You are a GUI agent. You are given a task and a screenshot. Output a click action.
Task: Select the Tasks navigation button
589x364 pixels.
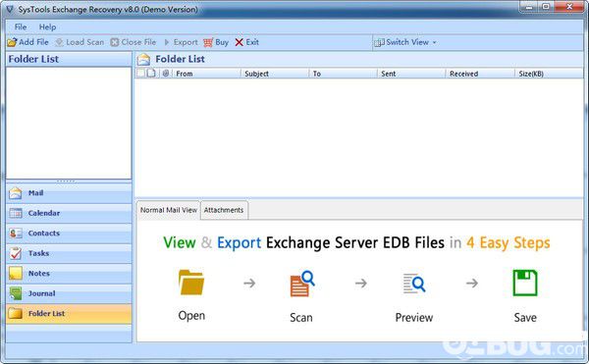tap(69, 253)
